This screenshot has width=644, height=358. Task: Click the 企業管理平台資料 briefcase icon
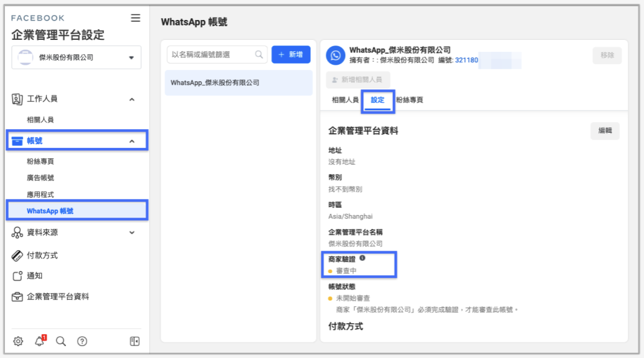[17, 297]
